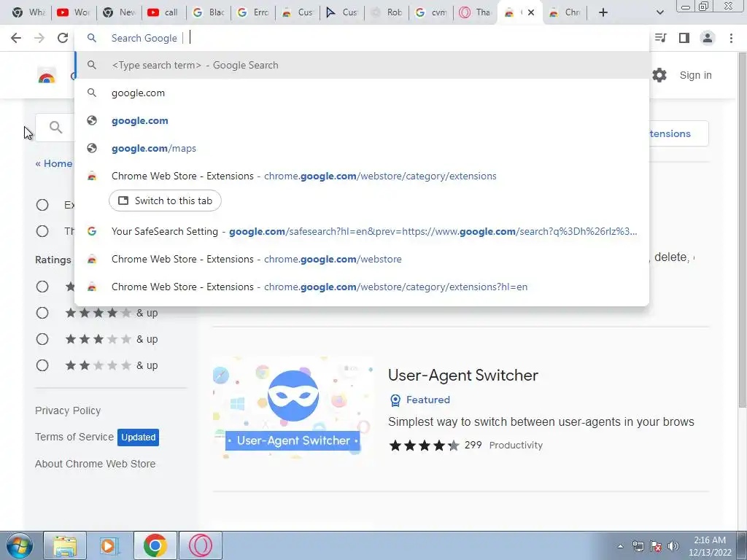Go back to the previous page
Image resolution: width=747 pixels, height=560 pixels.
tap(16, 38)
